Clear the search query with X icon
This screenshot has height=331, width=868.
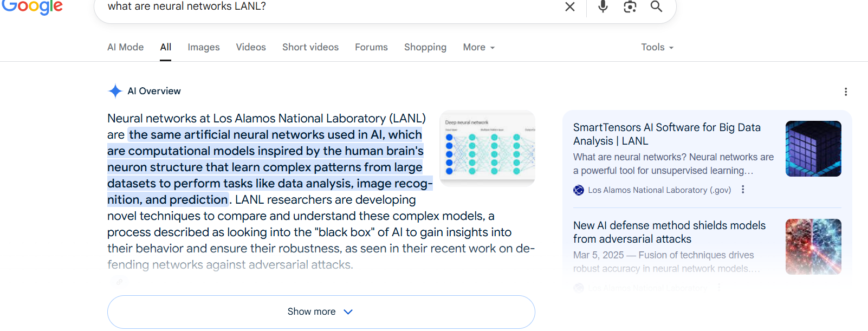pos(570,7)
